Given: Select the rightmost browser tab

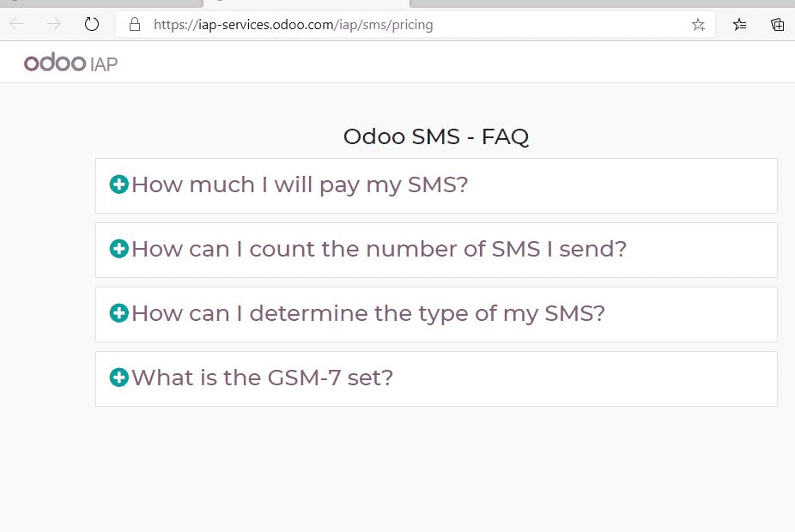Looking at the screenshot, I should [x=603, y=3].
